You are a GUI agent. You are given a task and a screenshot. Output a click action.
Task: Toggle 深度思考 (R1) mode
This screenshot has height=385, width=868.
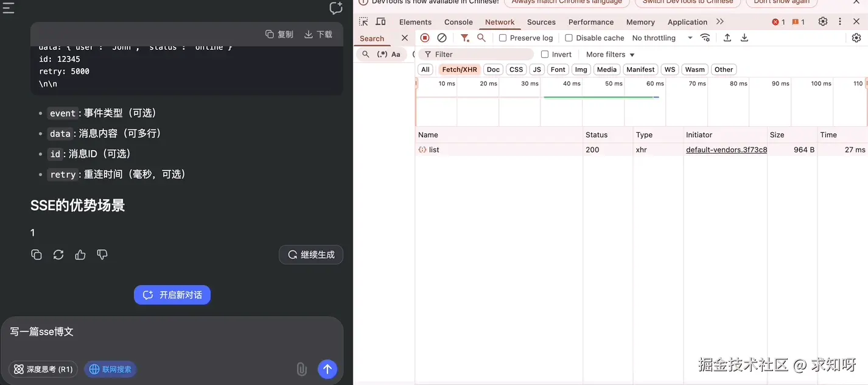tap(43, 369)
